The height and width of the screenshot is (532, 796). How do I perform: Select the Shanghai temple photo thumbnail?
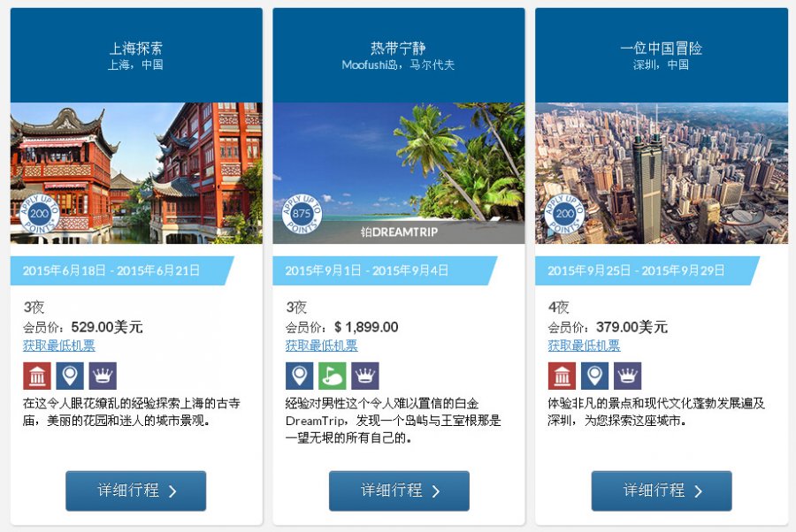136,173
